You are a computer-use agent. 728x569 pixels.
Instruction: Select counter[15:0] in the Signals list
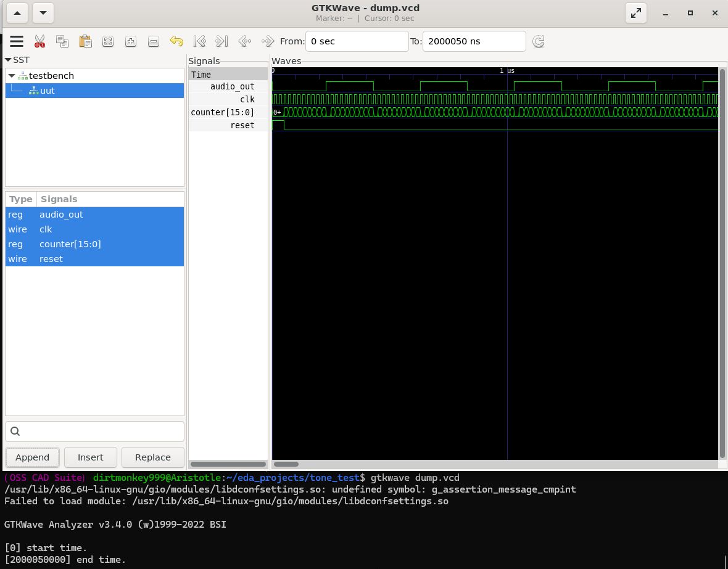click(x=70, y=244)
